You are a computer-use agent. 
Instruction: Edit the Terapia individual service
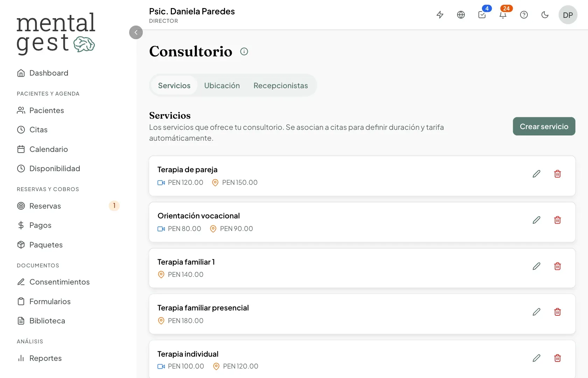pos(537,358)
